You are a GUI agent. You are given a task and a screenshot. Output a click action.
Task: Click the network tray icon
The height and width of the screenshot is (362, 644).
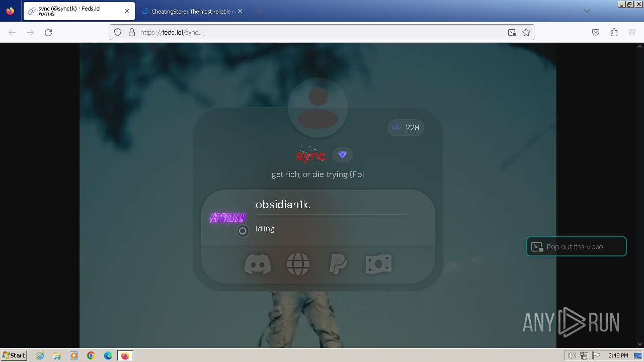(584, 355)
